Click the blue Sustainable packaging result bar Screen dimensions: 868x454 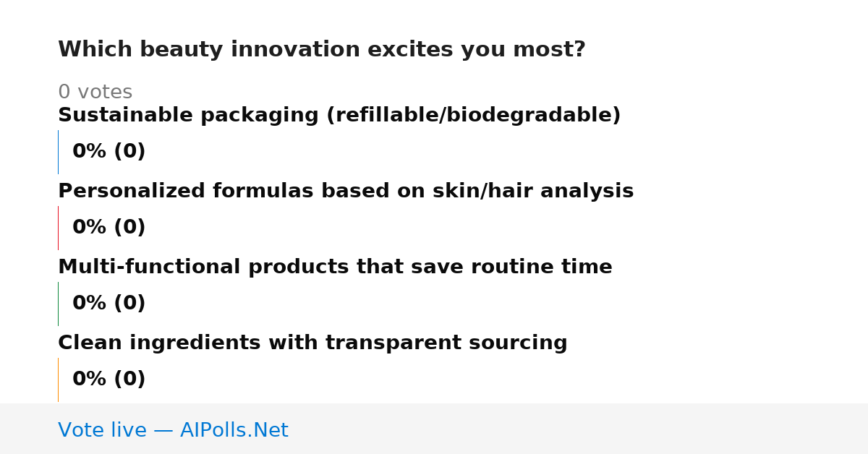coord(58,152)
